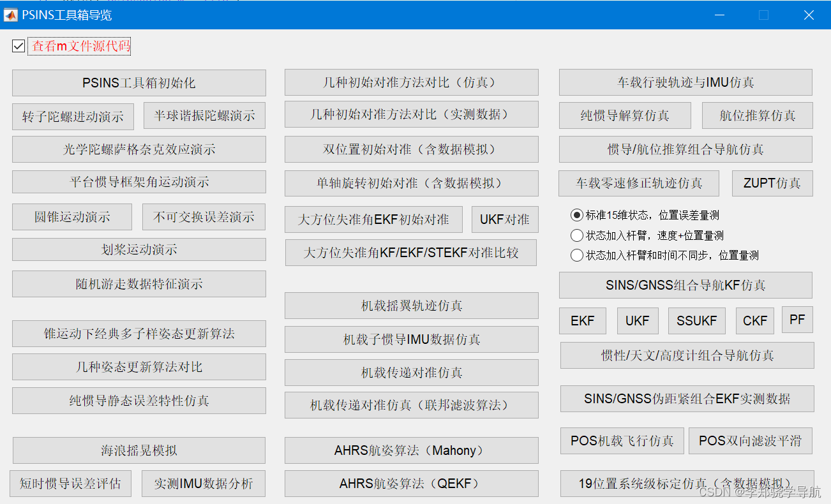Screen dimensions: 831x504
Task: Run 机载摇翼轨迹仿真
Action: [412, 306]
